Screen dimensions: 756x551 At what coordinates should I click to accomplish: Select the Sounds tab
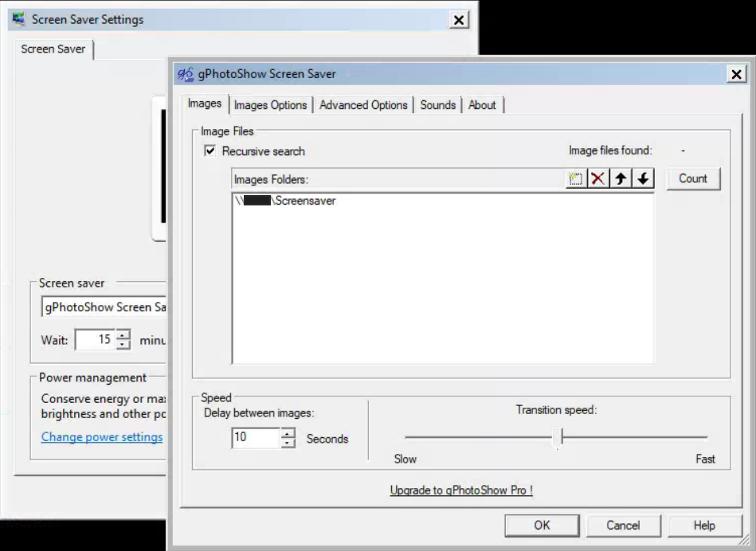pyautogui.click(x=438, y=105)
